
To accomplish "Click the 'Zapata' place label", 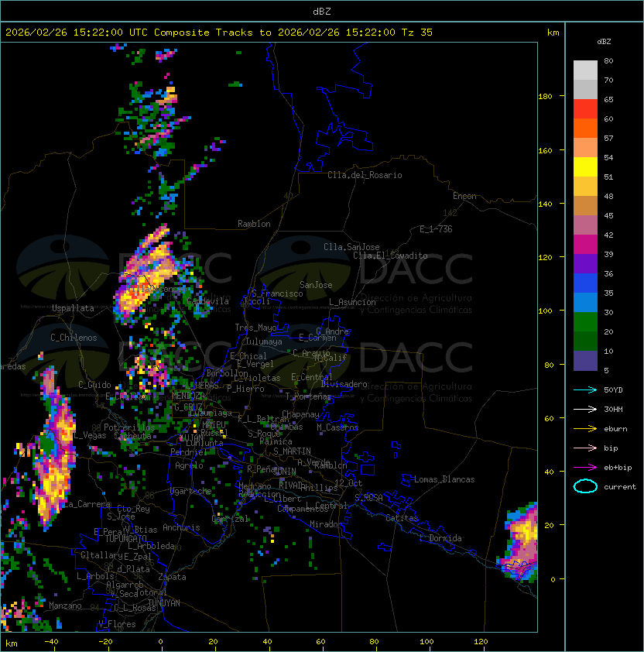I will click(x=172, y=577).
